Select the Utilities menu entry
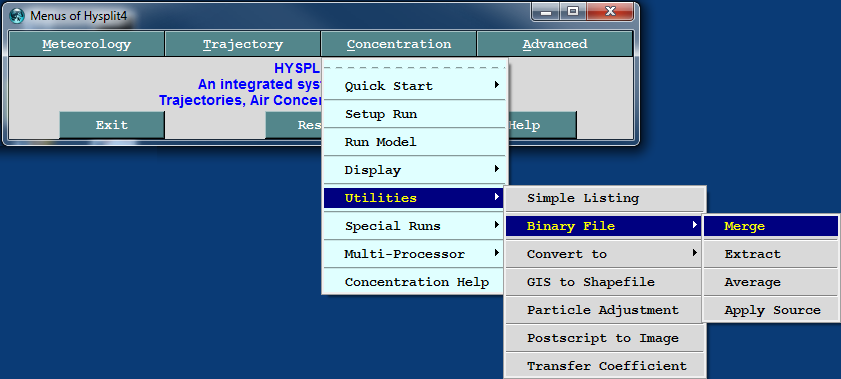 pos(415,198)
